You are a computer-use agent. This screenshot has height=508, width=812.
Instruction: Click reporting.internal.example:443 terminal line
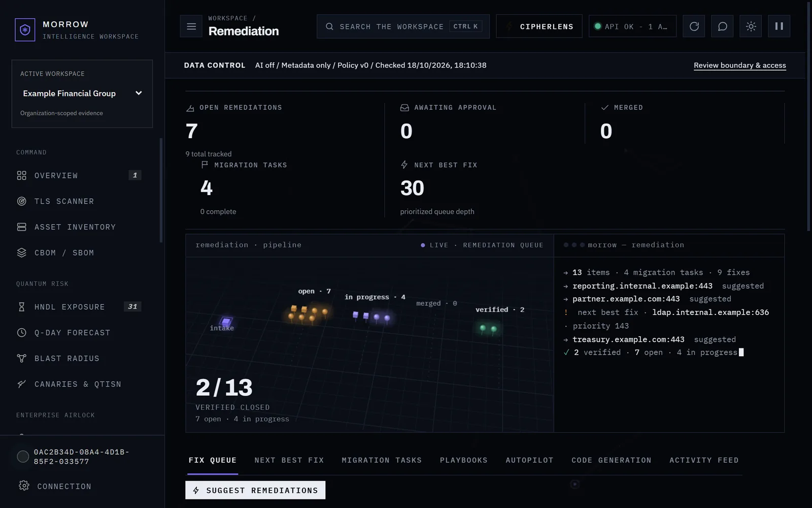pyautogui.click(x=642, y=286)
